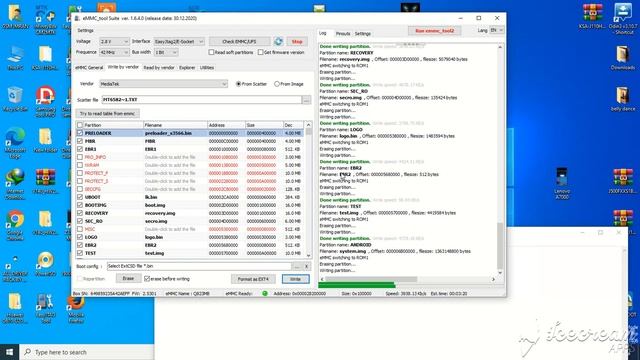The width and height of the screenshot is (640, 360).
Task: Open the Bus width dropdown
Action: (x=166, y=52)
